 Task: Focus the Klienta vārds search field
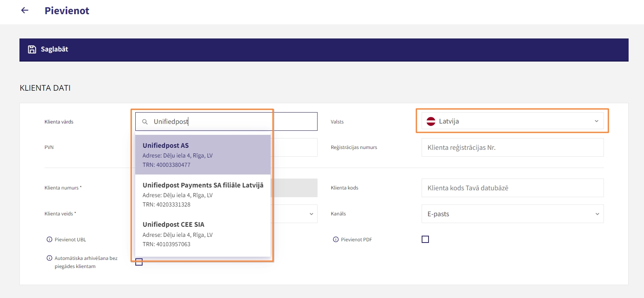pyautogui.click(x=226, y=121)
